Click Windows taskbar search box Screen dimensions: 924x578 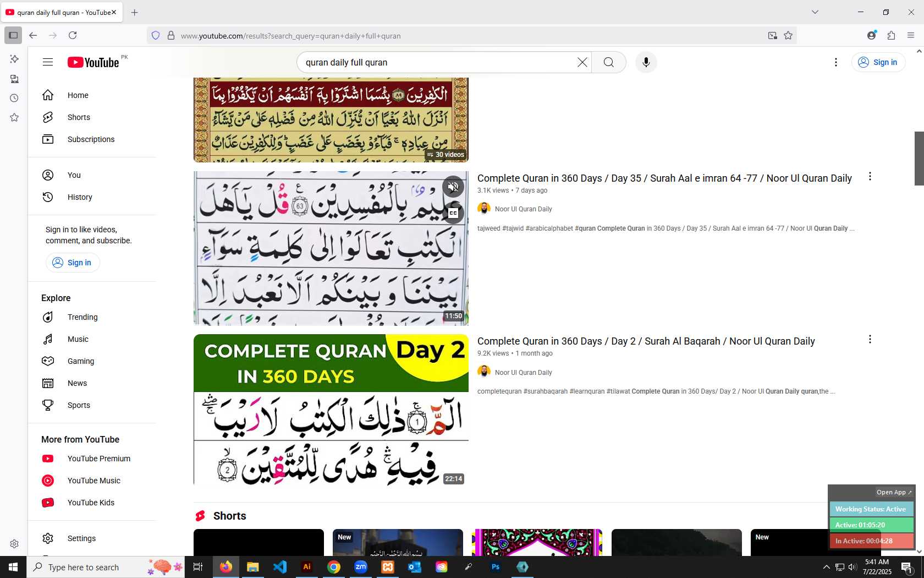point(106,567)
